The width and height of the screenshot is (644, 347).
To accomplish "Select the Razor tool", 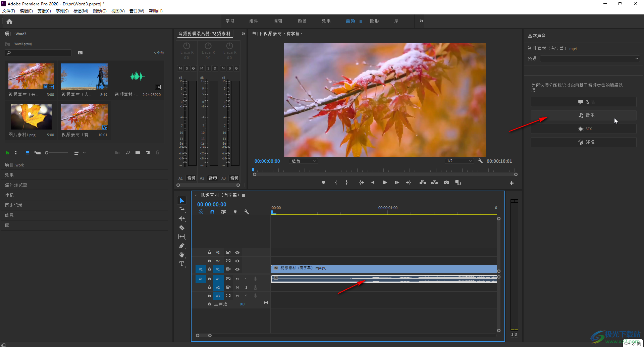I will click(x=182, y=228).
